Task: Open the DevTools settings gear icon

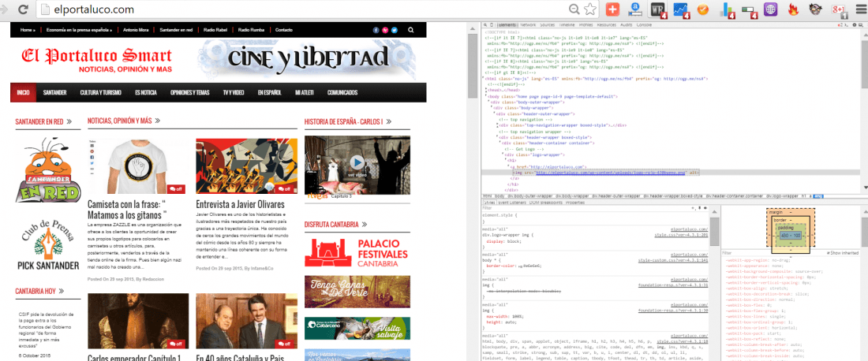Action: (855, 25)
